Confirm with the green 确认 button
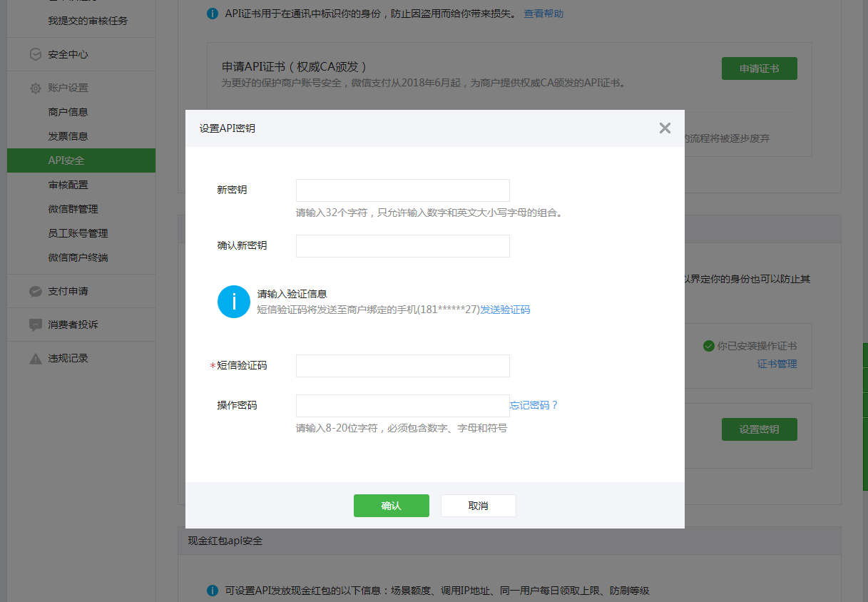The image size is (868, 602). click(x=392, y=506)
